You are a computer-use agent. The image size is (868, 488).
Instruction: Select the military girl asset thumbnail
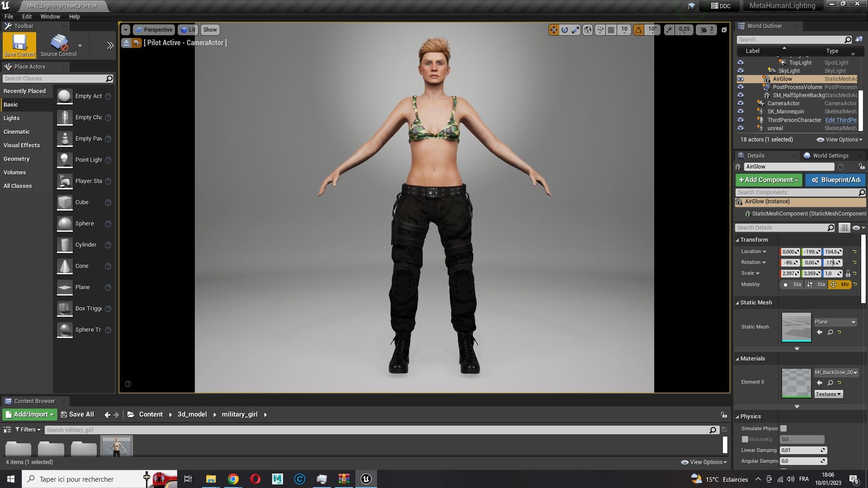[116, 447]
